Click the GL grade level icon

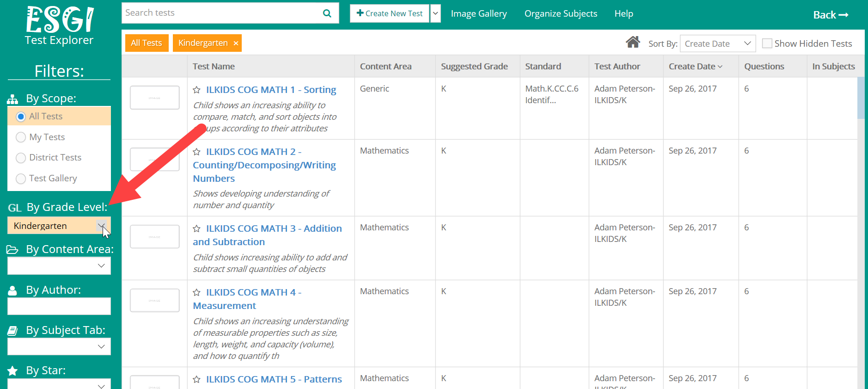click(15, 208)
